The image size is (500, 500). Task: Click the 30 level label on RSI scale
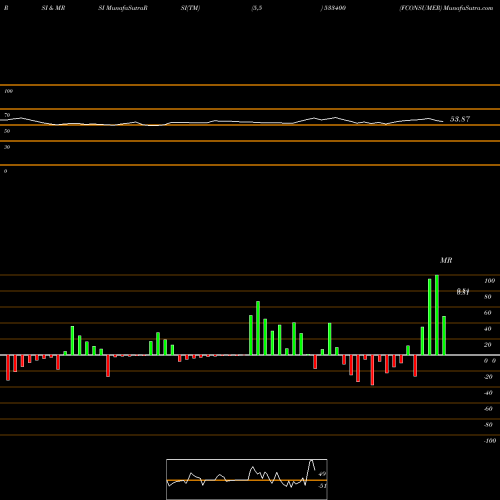point(7,147)
